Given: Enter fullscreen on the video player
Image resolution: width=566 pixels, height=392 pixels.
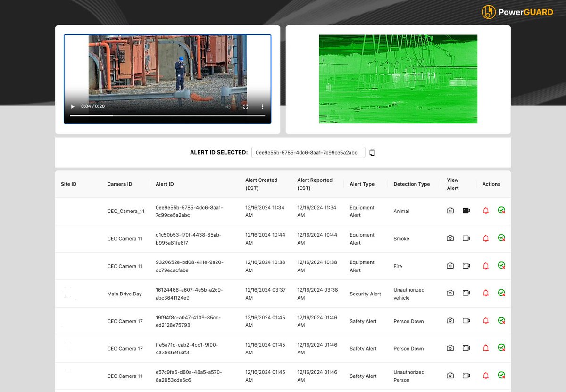Looking at the screenshot, I should point(245,106).
